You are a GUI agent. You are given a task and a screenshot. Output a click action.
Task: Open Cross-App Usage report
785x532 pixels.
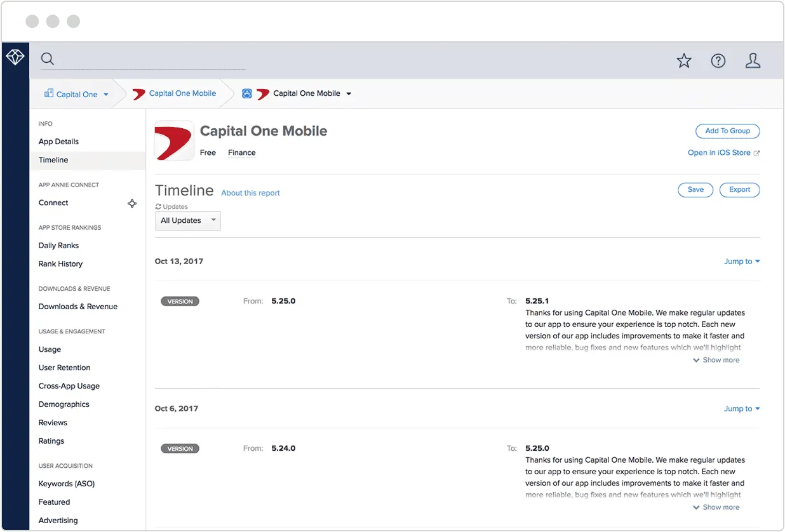69,386
